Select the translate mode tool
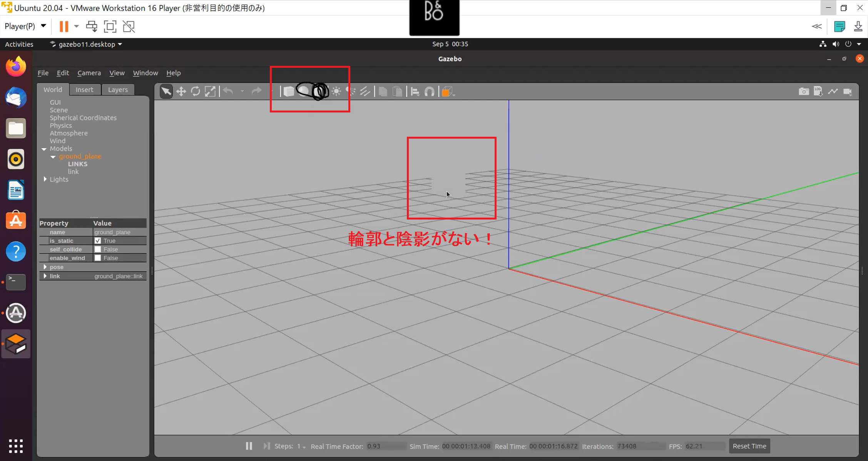The width and height of the screenshot is (868, 461). 181,91
